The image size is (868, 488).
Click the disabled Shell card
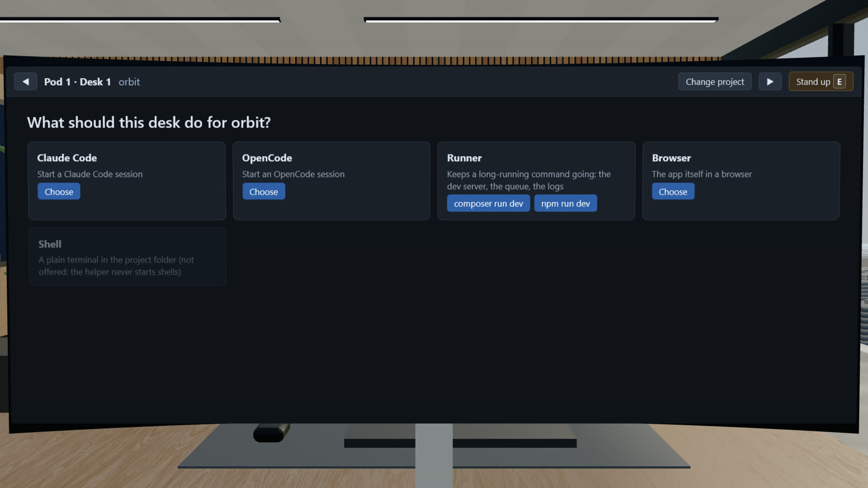(x=127, y=256)
